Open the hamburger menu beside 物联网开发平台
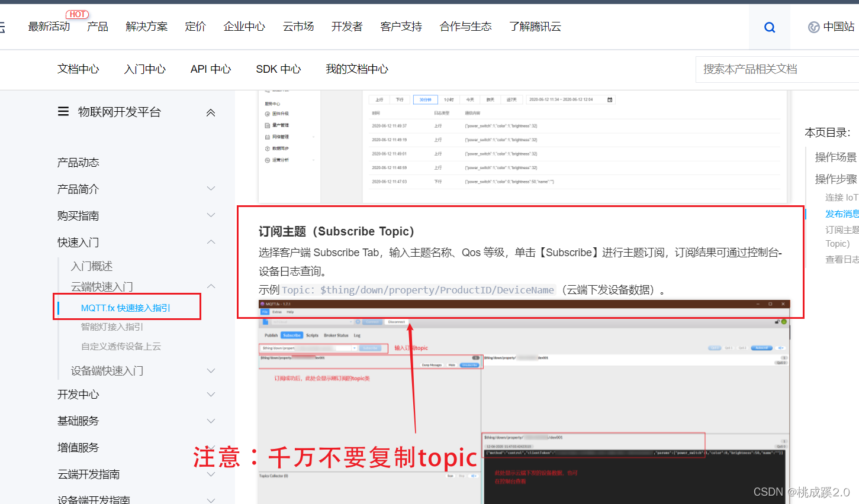Image resolution: width=859 pixels, height=504 pixels. (63, 111)
